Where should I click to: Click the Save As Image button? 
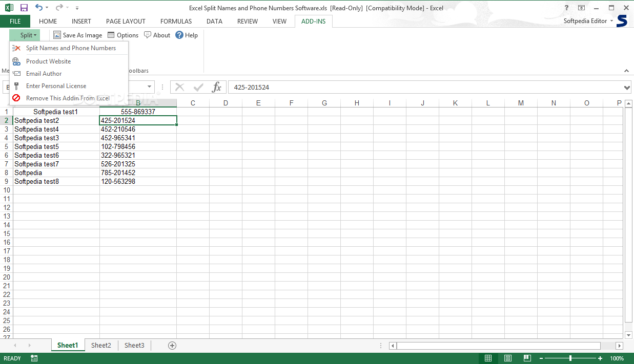(x=78, y=35)
